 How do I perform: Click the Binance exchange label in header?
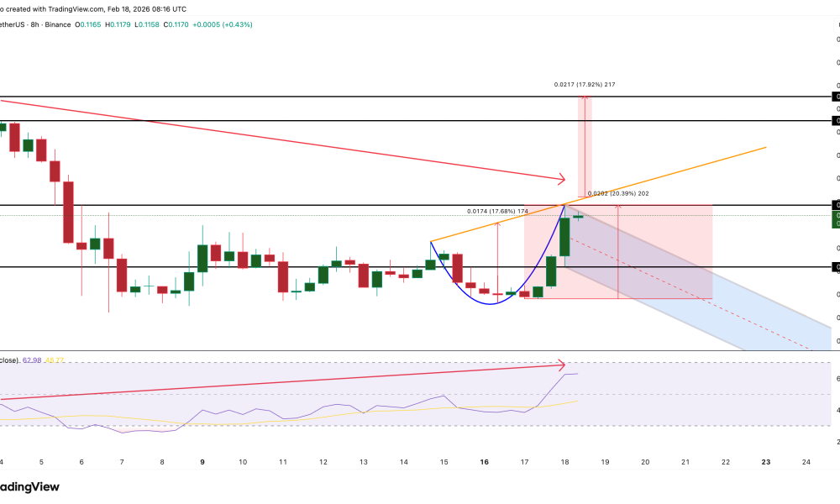pyautogui.click(x=57, y=24)
